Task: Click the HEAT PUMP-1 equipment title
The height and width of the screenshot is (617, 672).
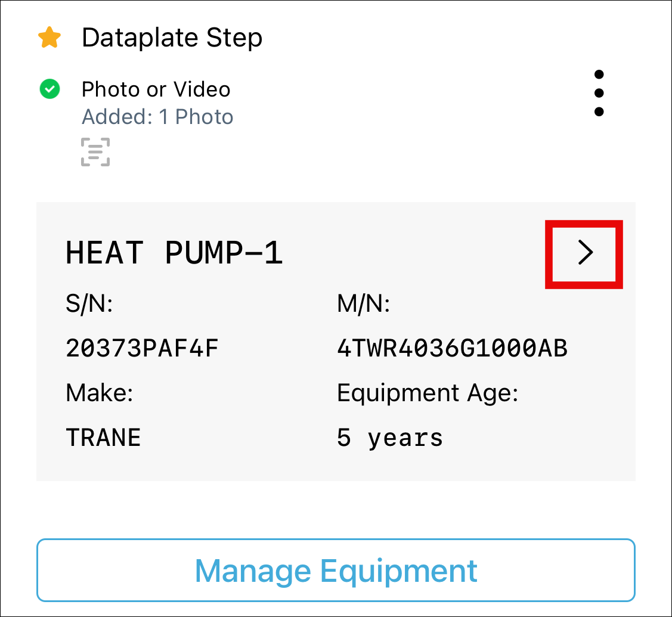Action: point(174,253)
